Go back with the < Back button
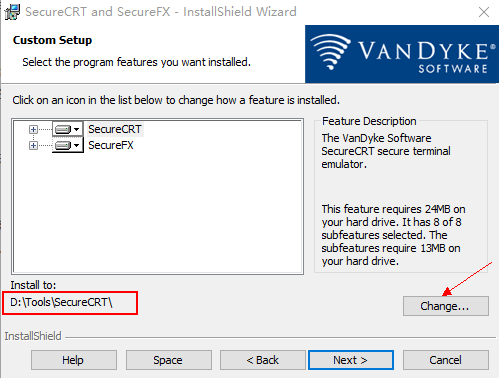 (x=263, y=360)
